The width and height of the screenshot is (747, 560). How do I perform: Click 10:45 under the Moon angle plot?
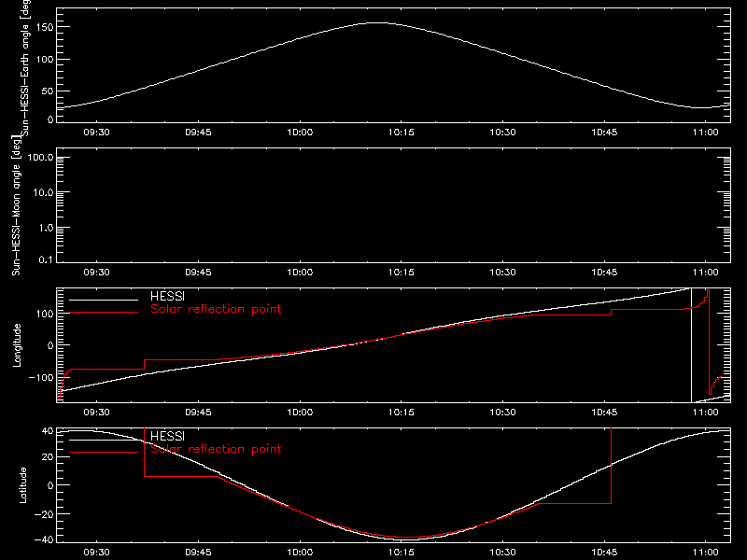pyautogui.click(x=604, y=273)
